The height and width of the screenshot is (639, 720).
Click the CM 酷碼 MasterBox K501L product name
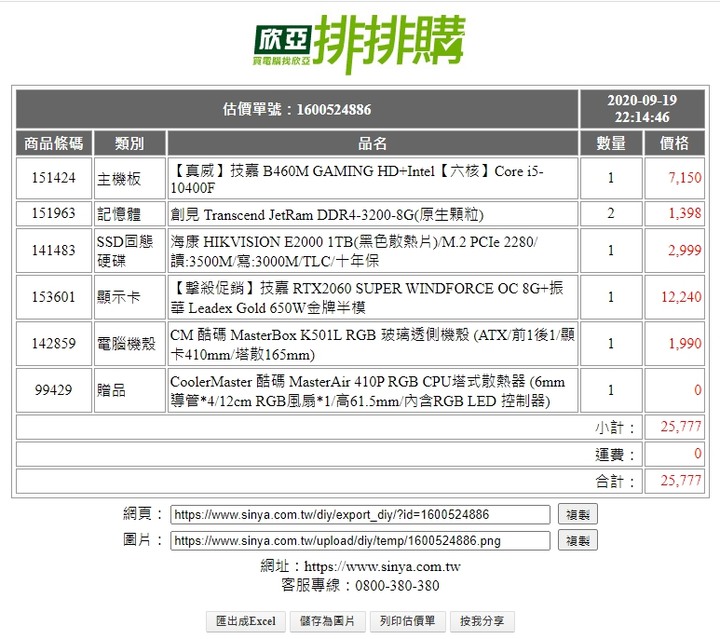tap(372, 343)
